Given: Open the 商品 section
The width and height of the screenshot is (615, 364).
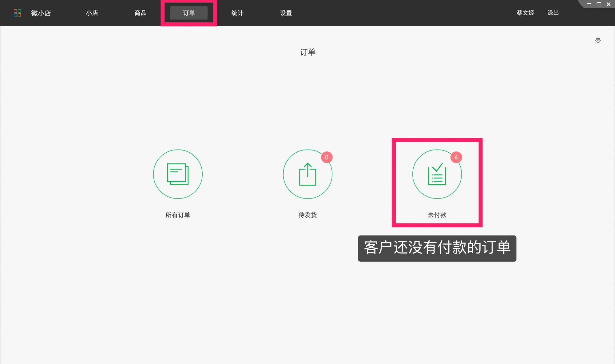Looking at the screenshot, I should pos(140,13).
